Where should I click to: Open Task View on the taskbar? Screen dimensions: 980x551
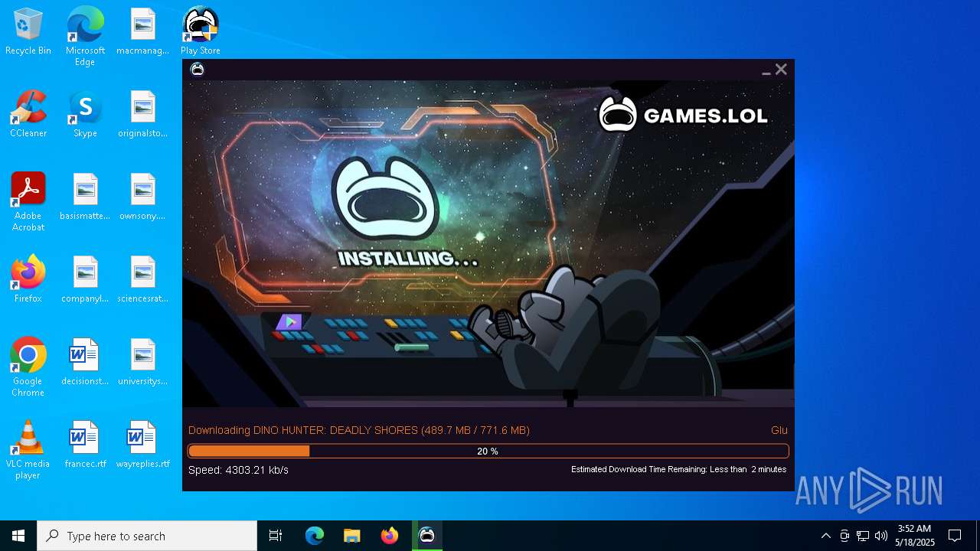click(x=276, y=536)
